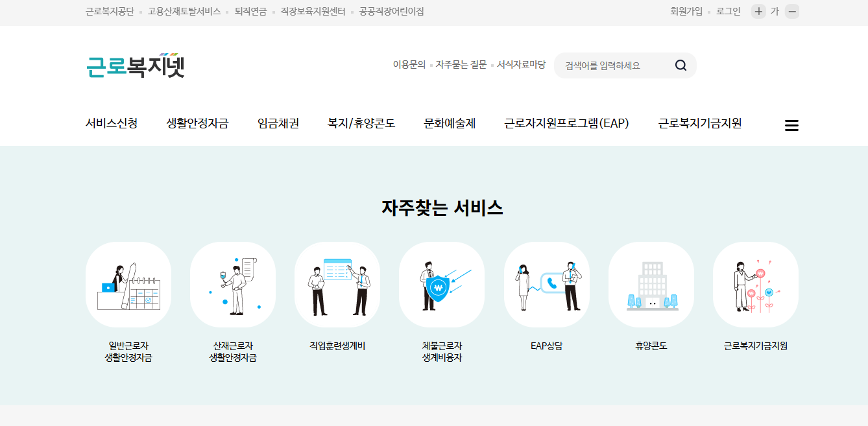This screenshot has height=426, width=868.
Task: Open the 일반근로자 생활안정자금 service icon
Action: 128,284
